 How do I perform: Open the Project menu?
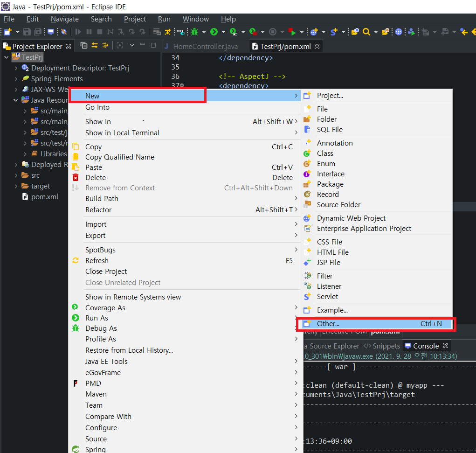tap(135, 19)
